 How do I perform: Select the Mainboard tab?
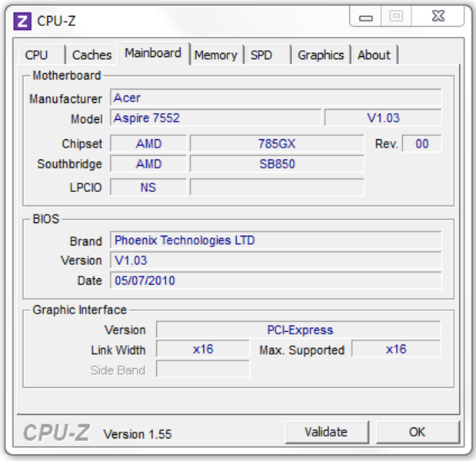point(154,53)
